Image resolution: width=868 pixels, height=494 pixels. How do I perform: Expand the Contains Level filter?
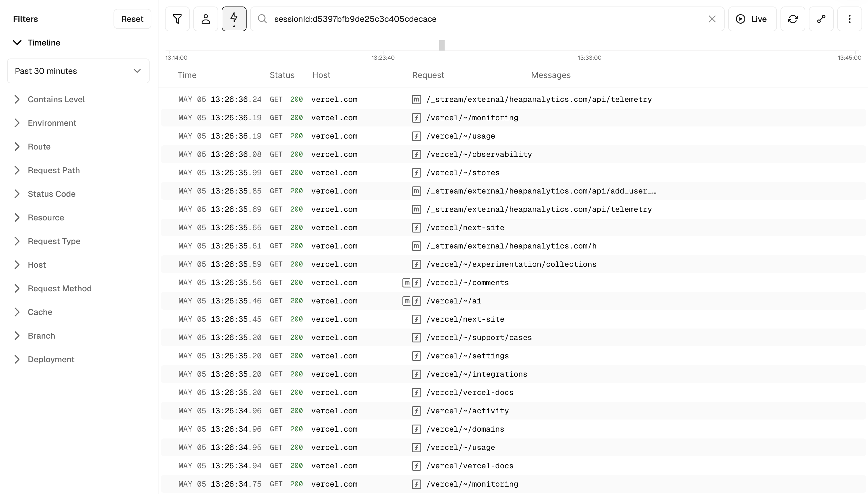(x=49, y=99)
